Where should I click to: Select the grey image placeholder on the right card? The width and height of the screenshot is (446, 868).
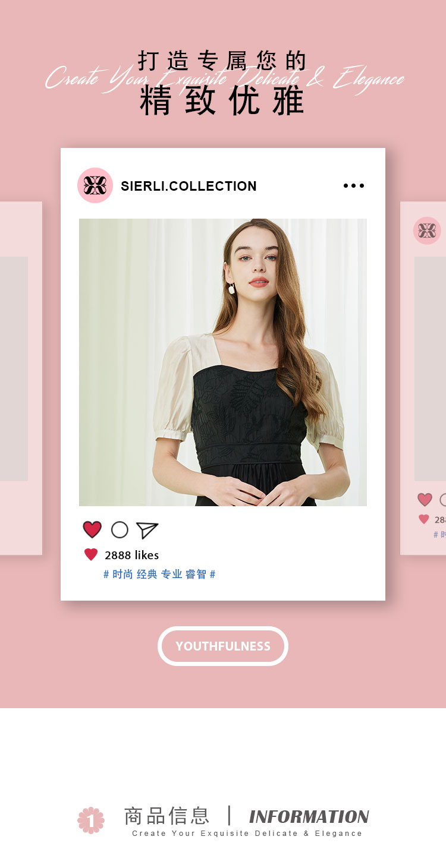click(x=430, y=369)
